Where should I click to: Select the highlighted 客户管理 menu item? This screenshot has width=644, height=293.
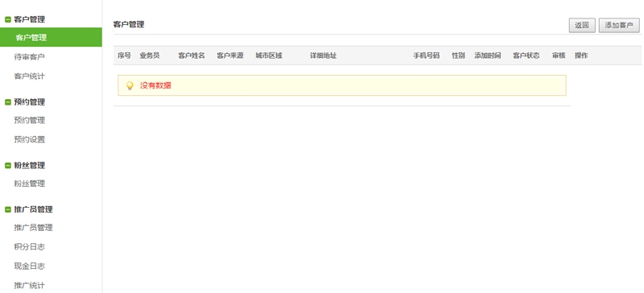51,37
